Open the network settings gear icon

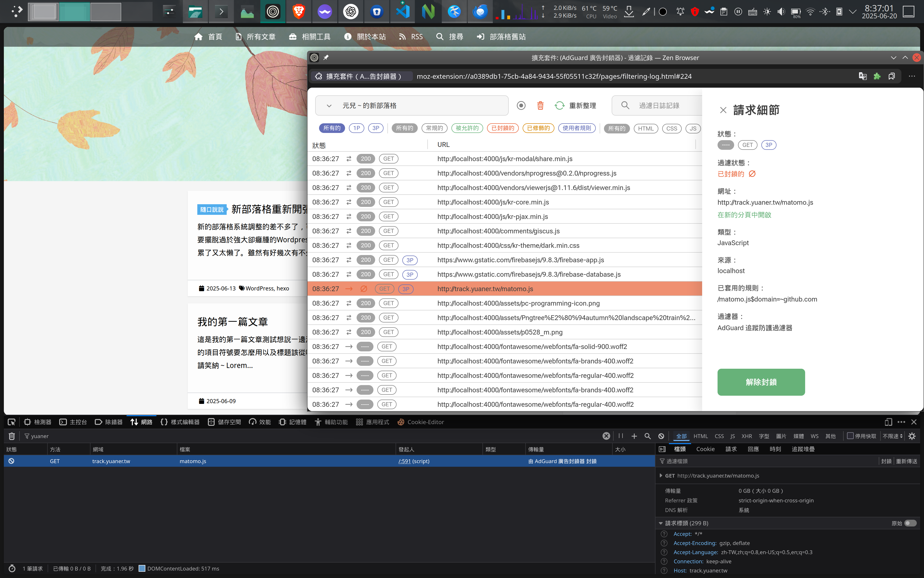[912, 436]
